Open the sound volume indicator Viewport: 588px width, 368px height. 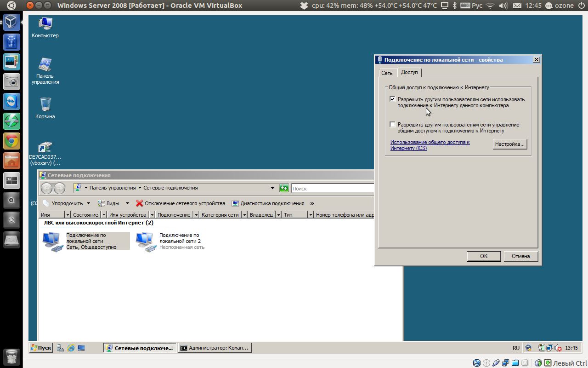503,6
